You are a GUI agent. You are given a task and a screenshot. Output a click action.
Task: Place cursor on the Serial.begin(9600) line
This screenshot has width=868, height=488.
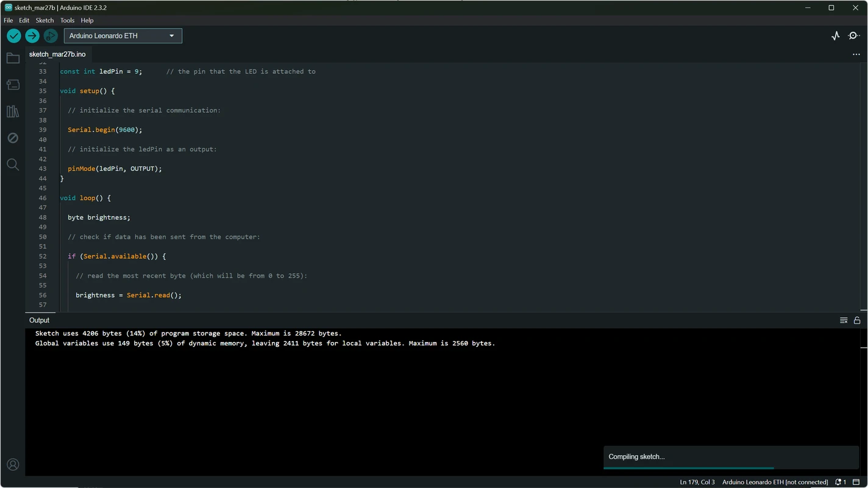tap(105, 130)
